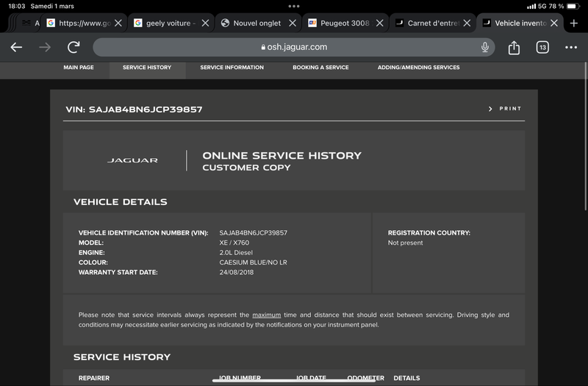Click the VIN heading at top

pos(134,110)
